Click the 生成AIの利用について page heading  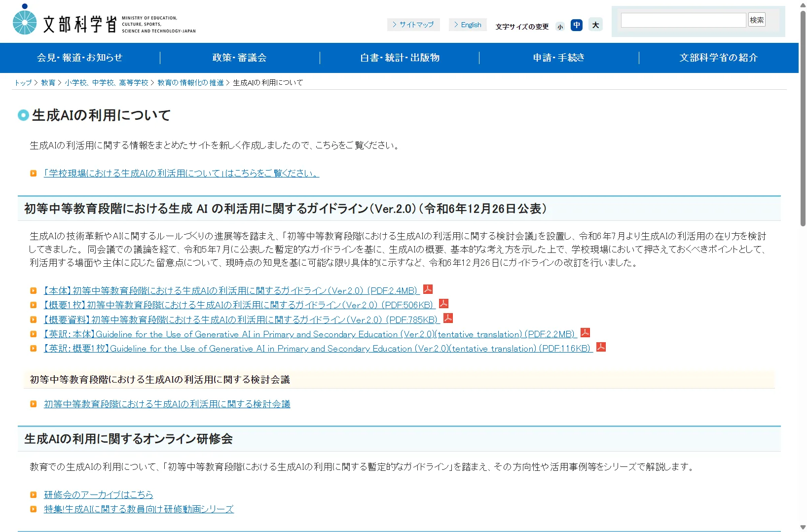click(x=101, y=115)
